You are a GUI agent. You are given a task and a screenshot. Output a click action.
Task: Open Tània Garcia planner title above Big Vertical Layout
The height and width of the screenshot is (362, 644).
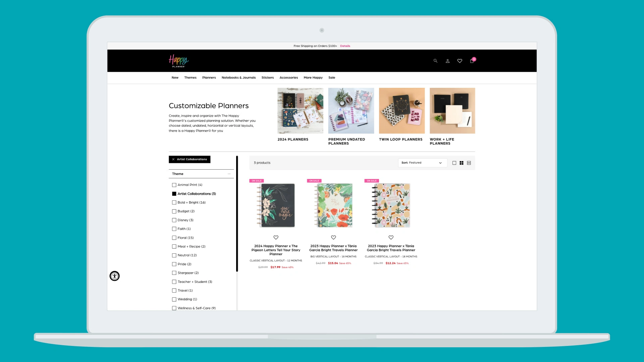333,248
